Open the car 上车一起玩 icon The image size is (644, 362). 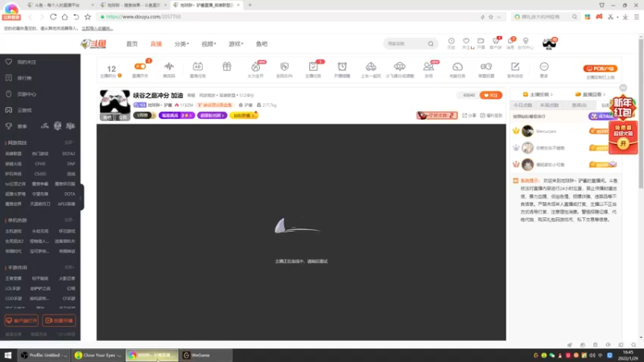point(371,67)
